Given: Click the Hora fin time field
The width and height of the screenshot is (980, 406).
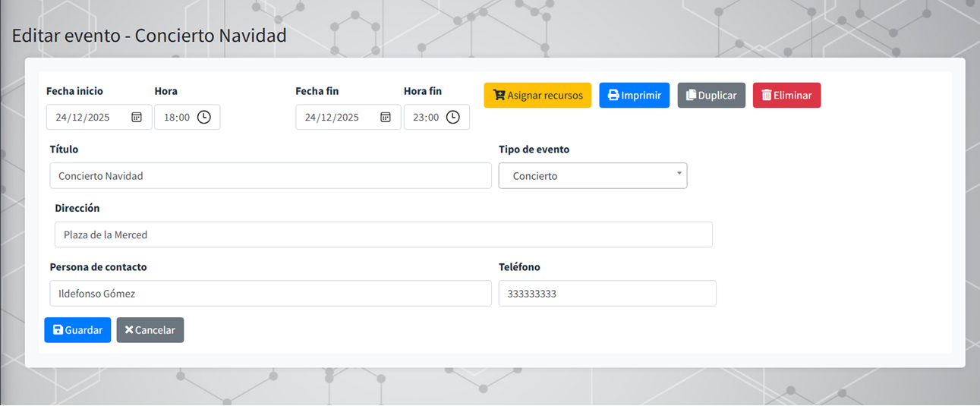Looking at the screenshot, I should coord(436,117).
